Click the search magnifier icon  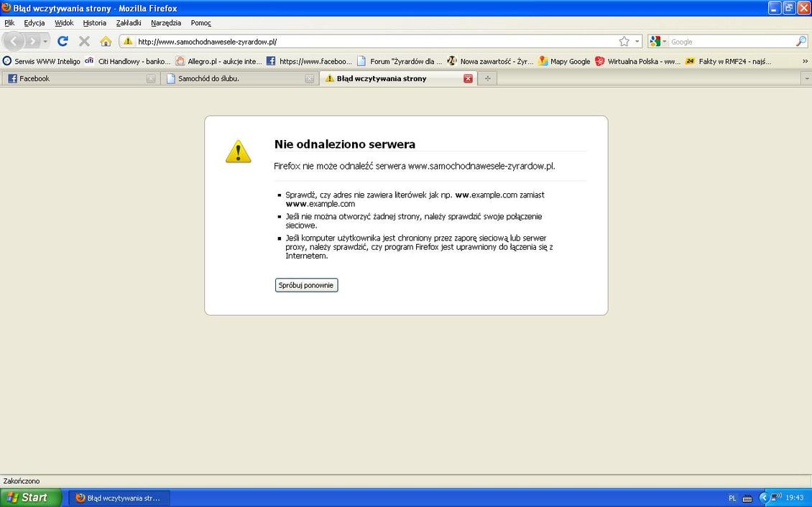pyautogui.click(x=801, y=42)
